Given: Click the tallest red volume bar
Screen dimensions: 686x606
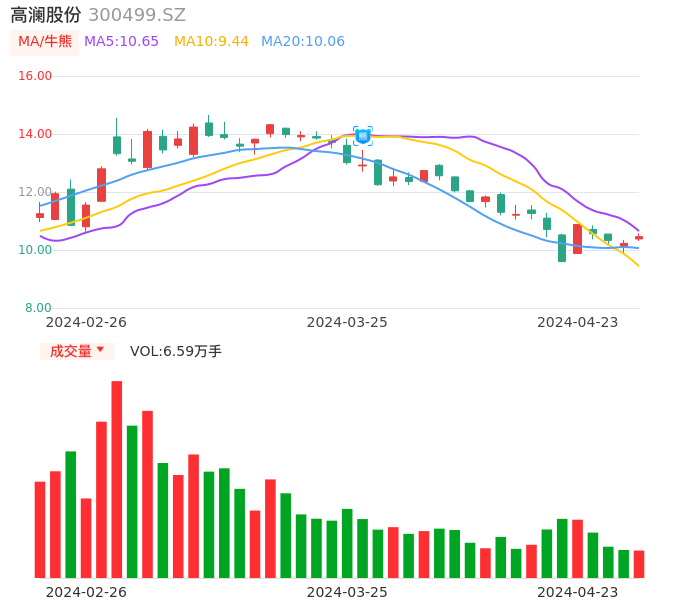Looking at the screenshot, I should [x=117, y=479].
